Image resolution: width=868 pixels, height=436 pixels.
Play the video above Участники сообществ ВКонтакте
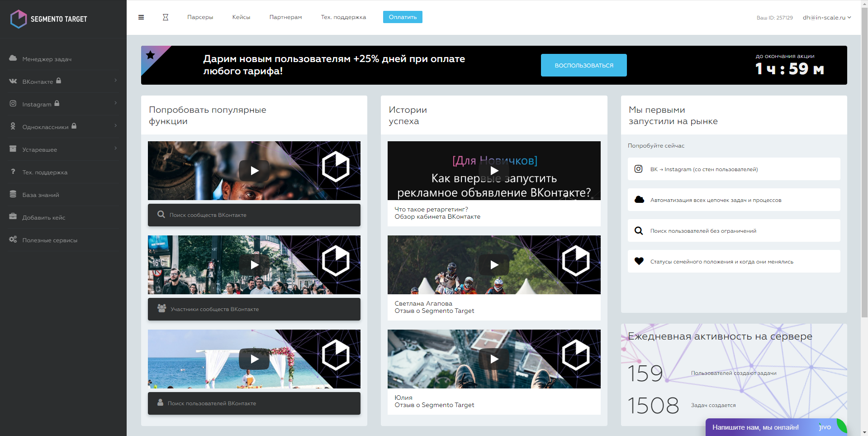click(x=254, y=265)
